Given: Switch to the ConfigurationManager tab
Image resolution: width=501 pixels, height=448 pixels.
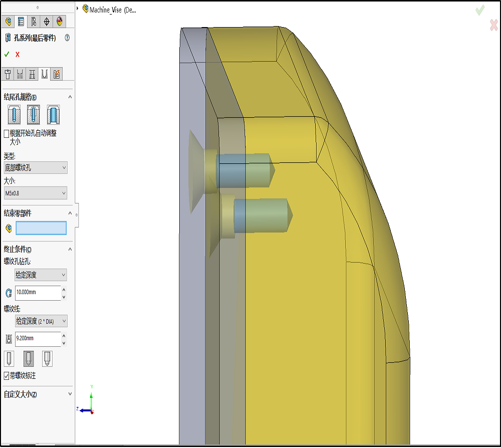Looking at the screenshot, I should (34, 21).
